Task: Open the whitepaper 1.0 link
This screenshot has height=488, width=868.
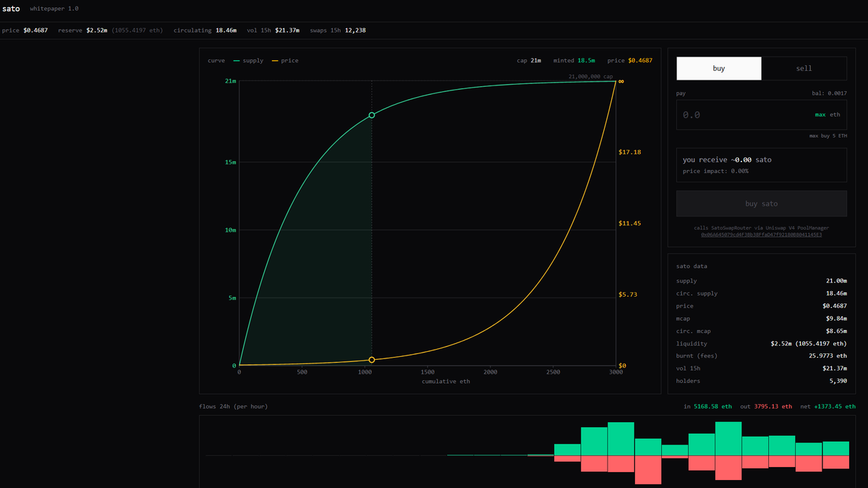Action: pyautogui.click(x=54, y=9)
